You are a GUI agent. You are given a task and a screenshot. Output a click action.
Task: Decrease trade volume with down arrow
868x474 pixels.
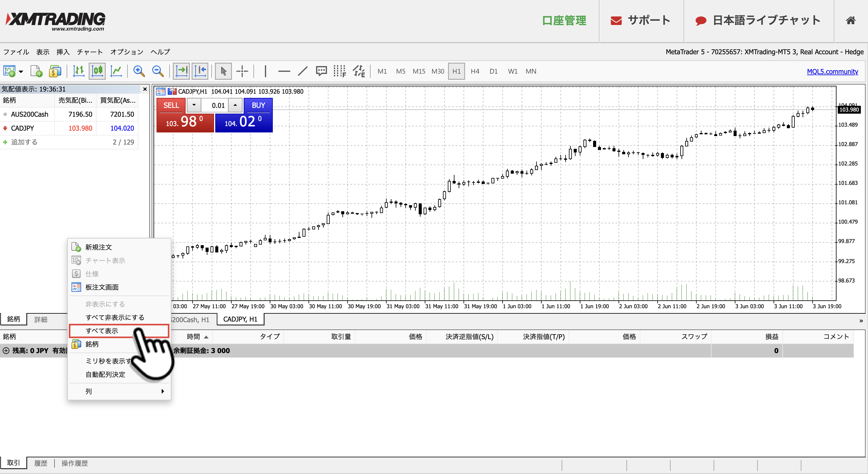194,105
